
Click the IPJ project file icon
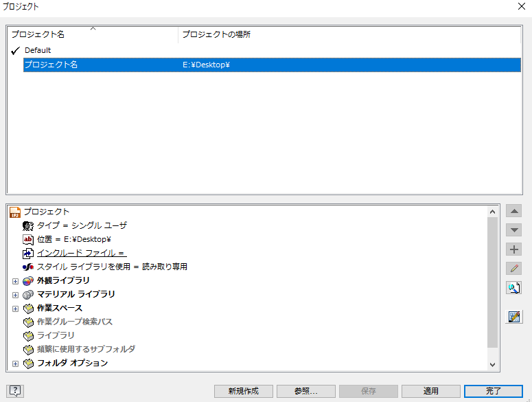(15, 212)
